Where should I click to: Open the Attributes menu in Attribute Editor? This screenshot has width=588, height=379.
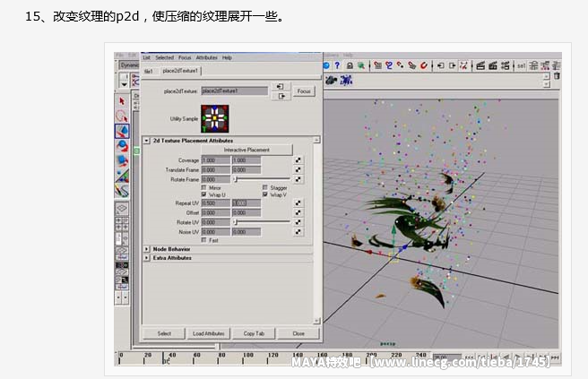click(207, 57)
